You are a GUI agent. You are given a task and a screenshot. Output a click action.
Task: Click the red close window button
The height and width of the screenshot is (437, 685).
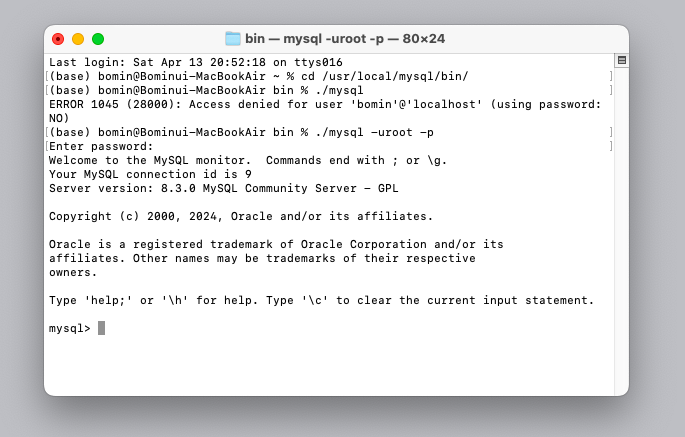pos(58,39)
